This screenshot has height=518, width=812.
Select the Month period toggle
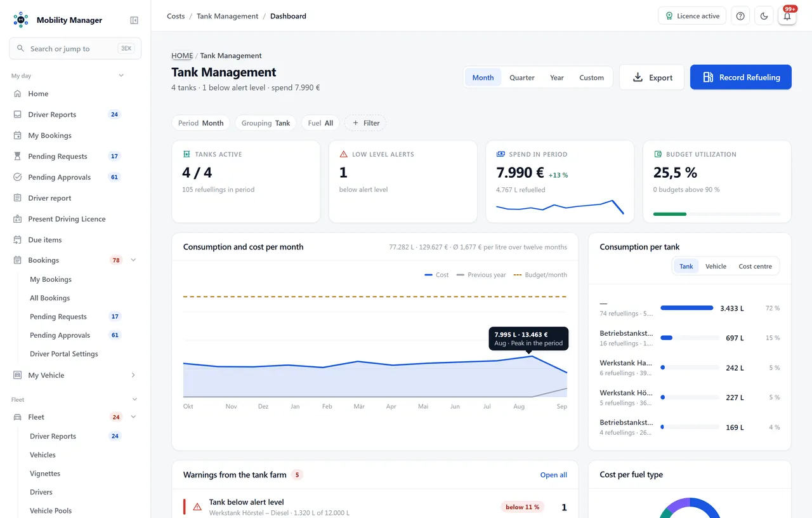click(483, 77)
